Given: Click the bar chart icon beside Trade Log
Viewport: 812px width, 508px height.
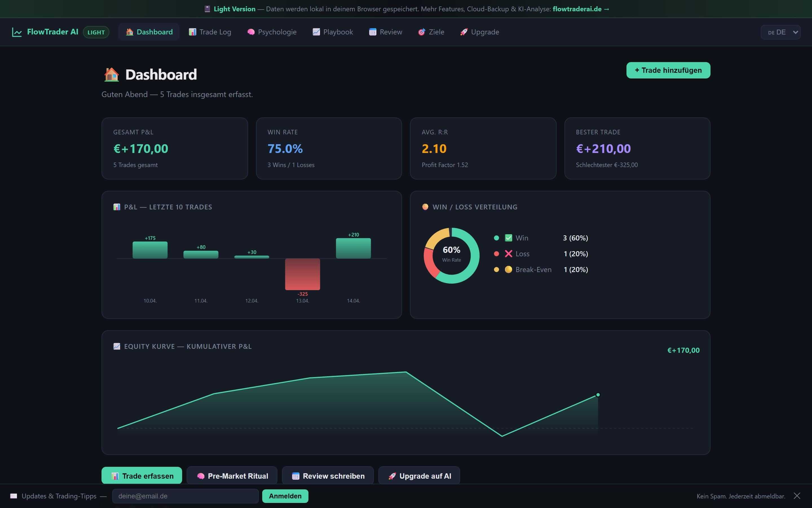Looking at the screenshot, I should tap(192, 32).
